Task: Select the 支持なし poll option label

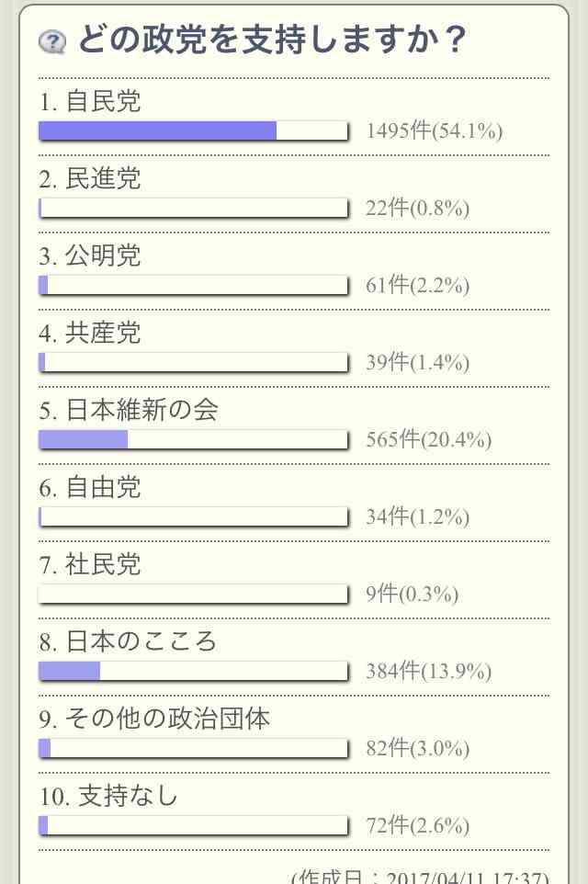Action: [x=108, y=797]
